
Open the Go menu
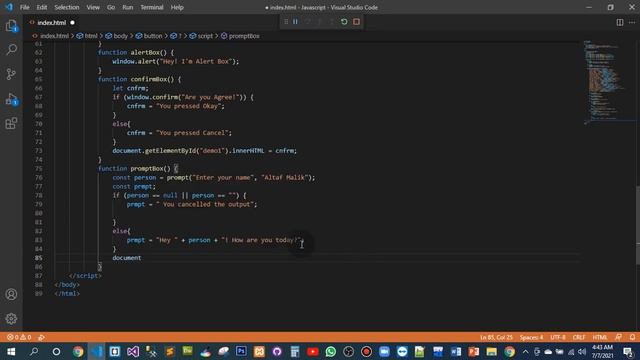111,7
